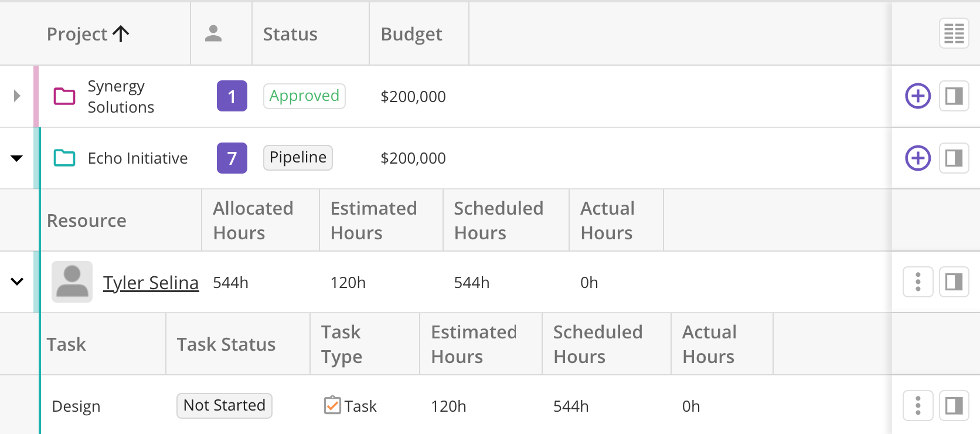Screen dimensions: 980x434
Task: Click the Task type checkbox icon
Action: pyautogui.click(x=332, y=405)
